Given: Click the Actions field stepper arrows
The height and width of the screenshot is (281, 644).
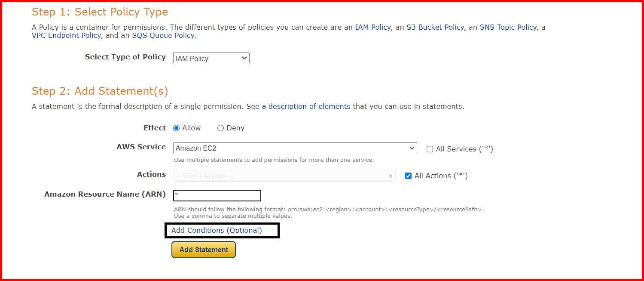Looking at the screenshot, I should (391, 176).
